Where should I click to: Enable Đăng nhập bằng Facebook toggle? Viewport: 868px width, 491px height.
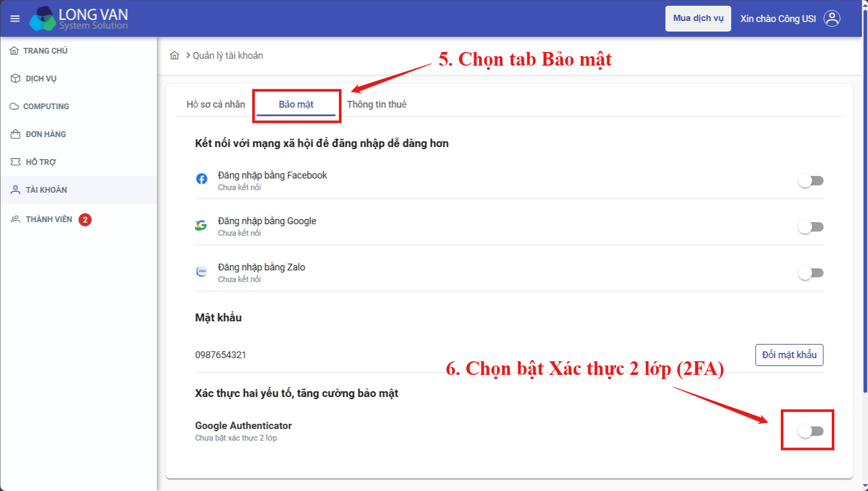811,181
